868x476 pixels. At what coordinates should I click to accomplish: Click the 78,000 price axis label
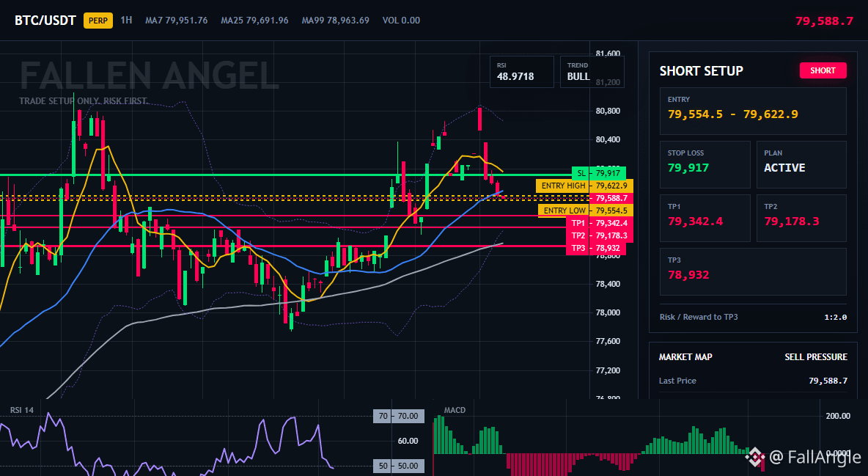click(608, 312)
